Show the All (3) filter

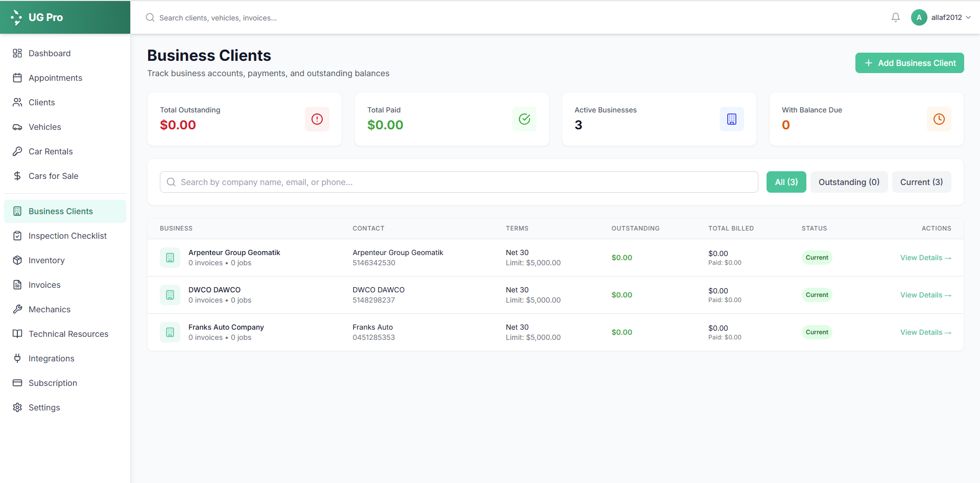pyautogui.click(x=786, y=182)
